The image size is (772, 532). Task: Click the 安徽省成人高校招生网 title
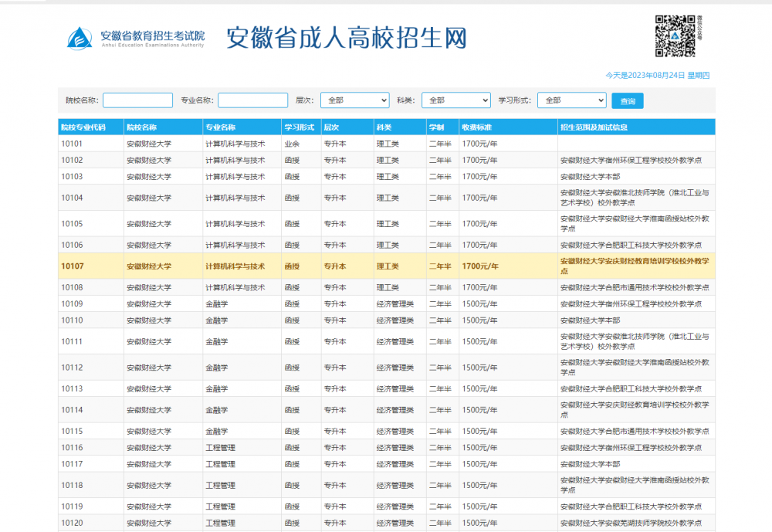pyautogui.click(x=347, y=37)
